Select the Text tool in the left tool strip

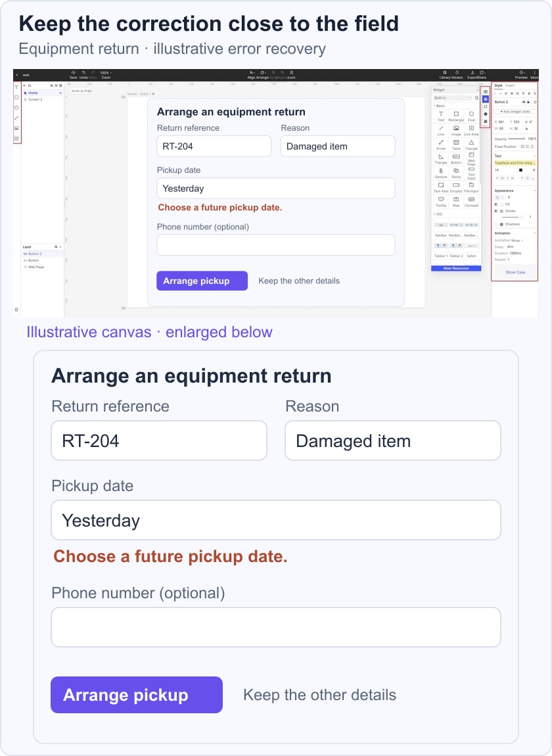[x=16, y=87]
